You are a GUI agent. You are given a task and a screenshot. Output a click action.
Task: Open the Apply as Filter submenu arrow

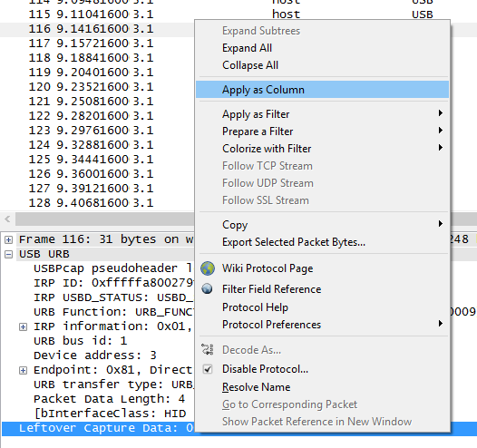(440, 113)
